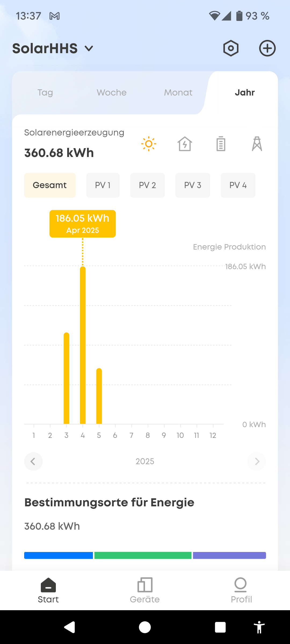The width and height of the screenshot is (290, 644).
Task: Tap the plus icon to add device
Action: (267, 49)
